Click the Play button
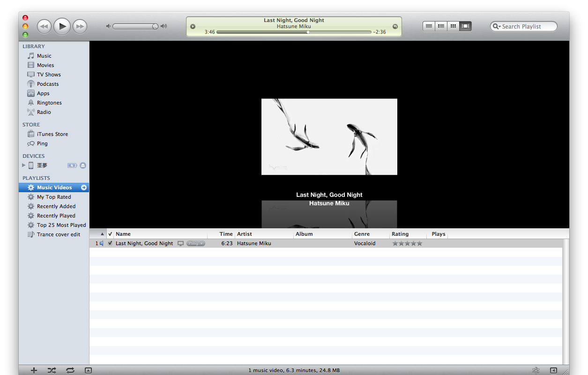 pos(62,26)
